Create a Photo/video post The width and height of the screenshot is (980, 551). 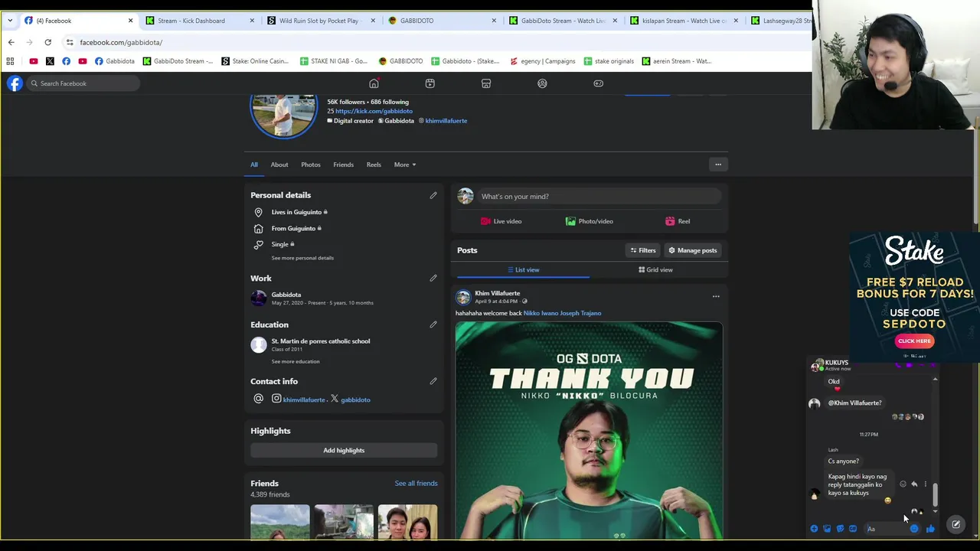click(x=590, y=221)
